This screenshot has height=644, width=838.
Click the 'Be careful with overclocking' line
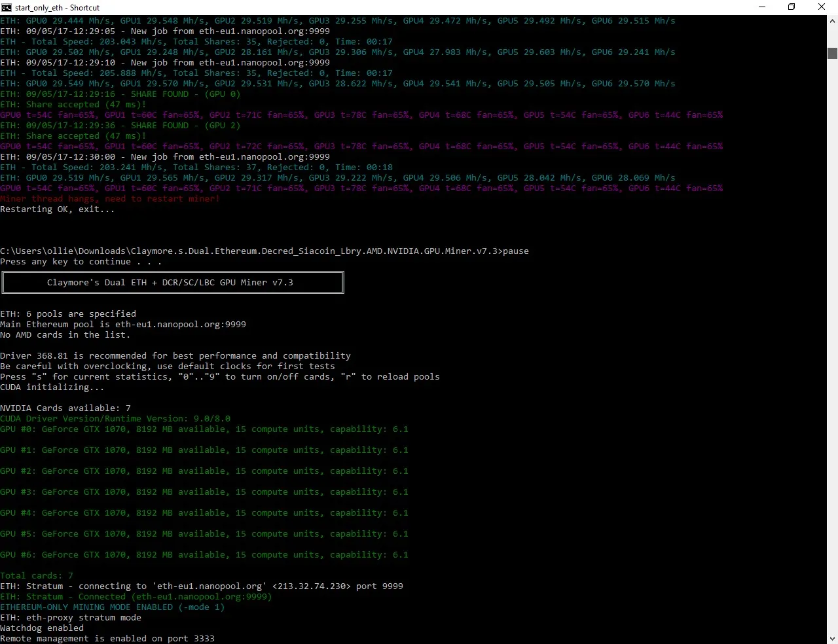coord(168,367)
